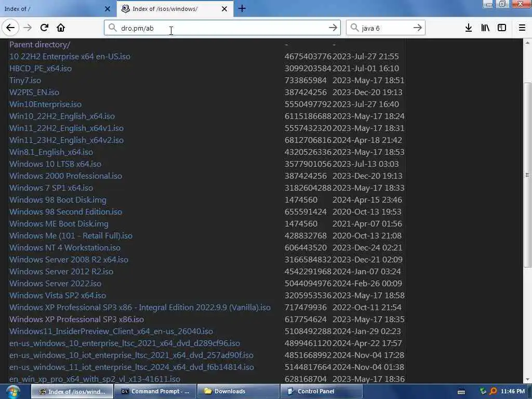Click 'Windows Server 2008 R2 x64.iso'
The height and width of the screenshot is (399, 532).
coord(69,260)
